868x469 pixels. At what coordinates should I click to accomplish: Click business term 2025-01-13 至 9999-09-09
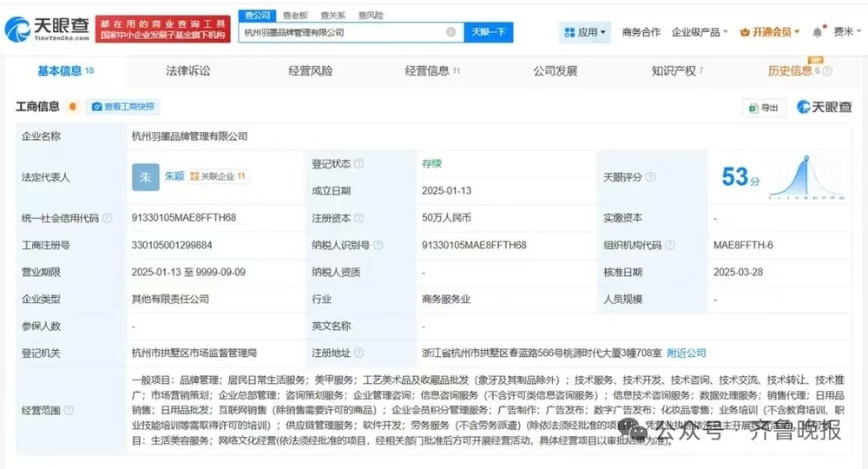click(188, 272)
